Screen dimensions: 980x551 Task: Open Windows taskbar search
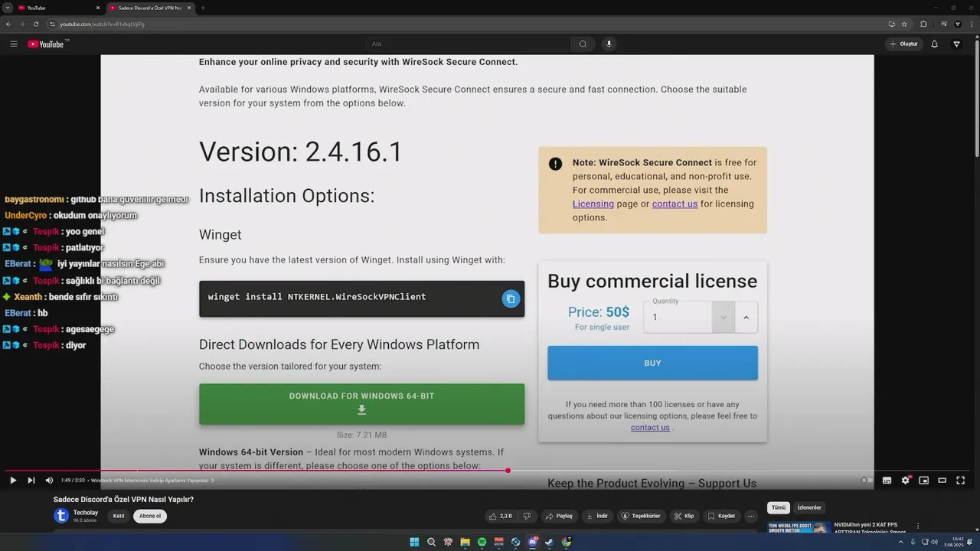[x=431, y=542]
